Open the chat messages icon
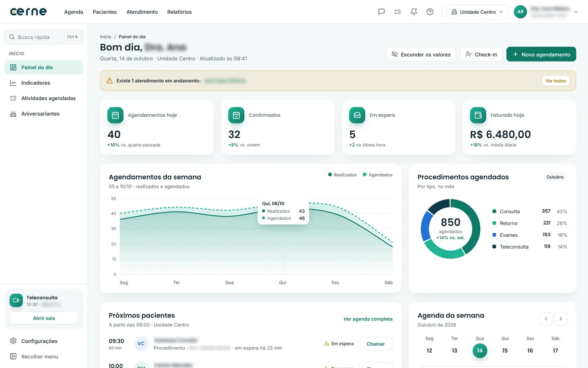Image resolution: width=588 pixels, height=368 pixels. click(381, 12)
